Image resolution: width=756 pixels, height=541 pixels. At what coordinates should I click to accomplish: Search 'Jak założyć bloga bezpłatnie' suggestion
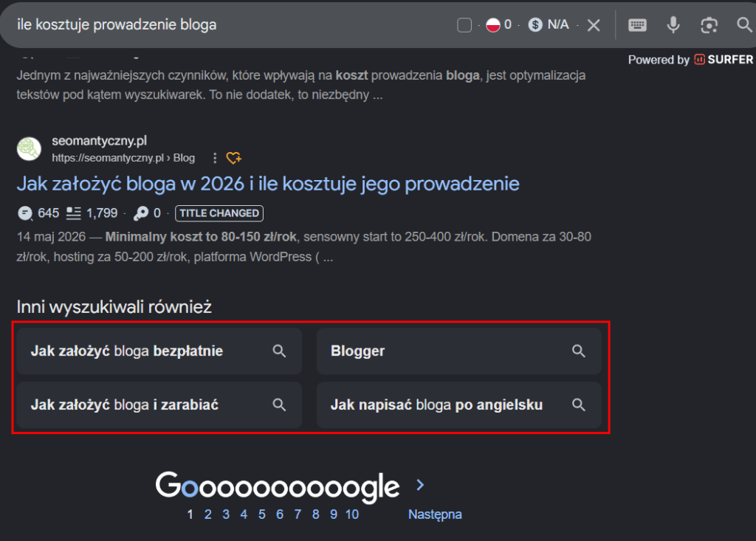[159, 351]
